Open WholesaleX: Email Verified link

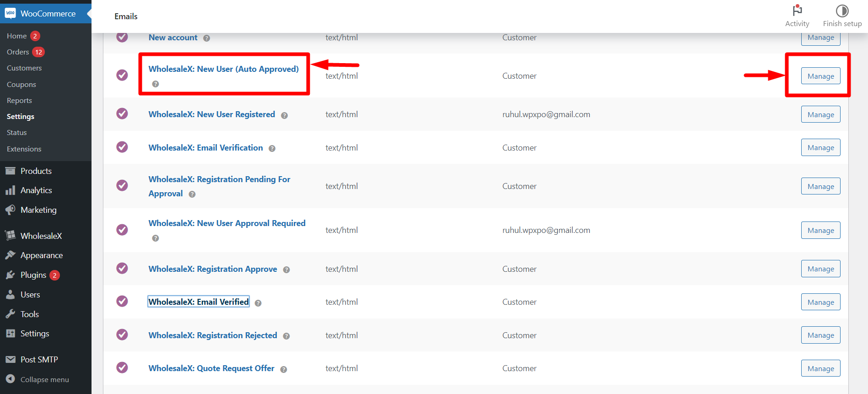(199, 302)
